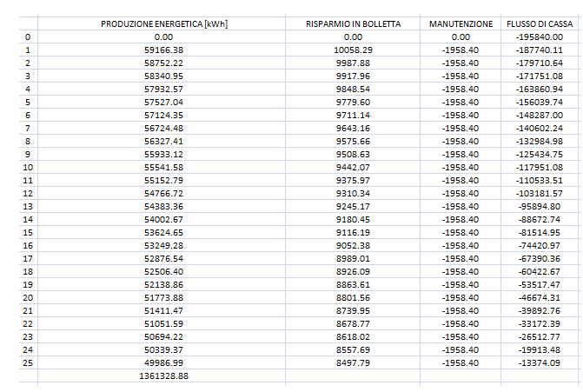Click the year 0 row label
The height and width of the screenshot is (392, 583).
(x=29, y=37)
